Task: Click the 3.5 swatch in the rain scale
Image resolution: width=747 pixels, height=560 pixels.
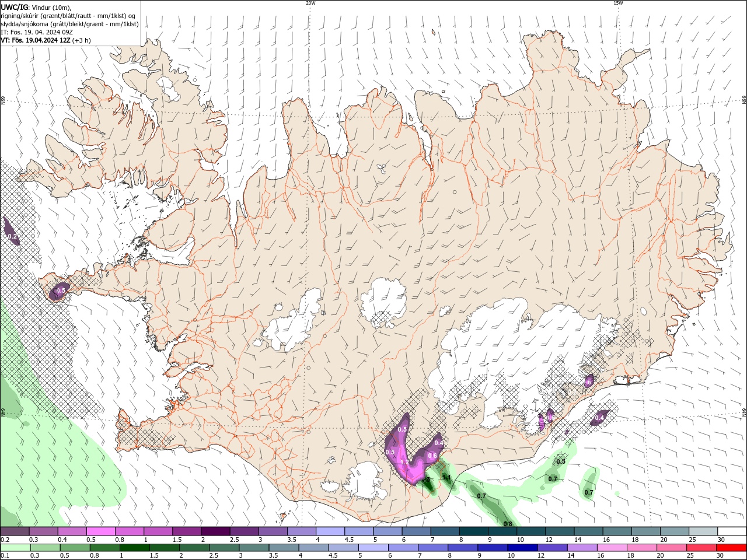Action: [284, 548]
